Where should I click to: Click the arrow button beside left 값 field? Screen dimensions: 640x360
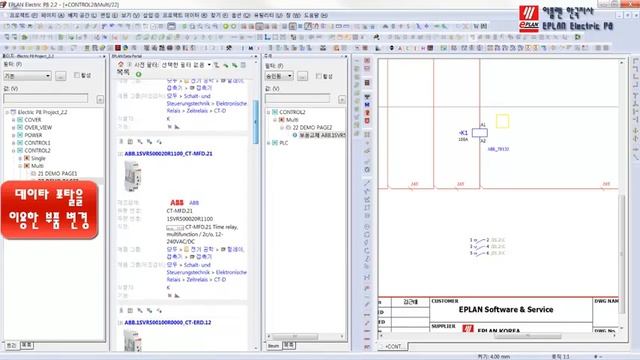pyautogui.click(x=100, y=99)
